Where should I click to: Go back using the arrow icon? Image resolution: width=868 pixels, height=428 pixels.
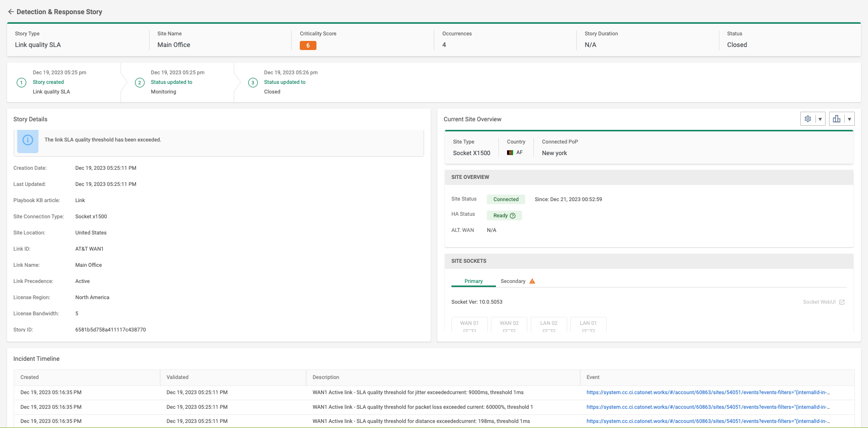click(x=11, y=12)
